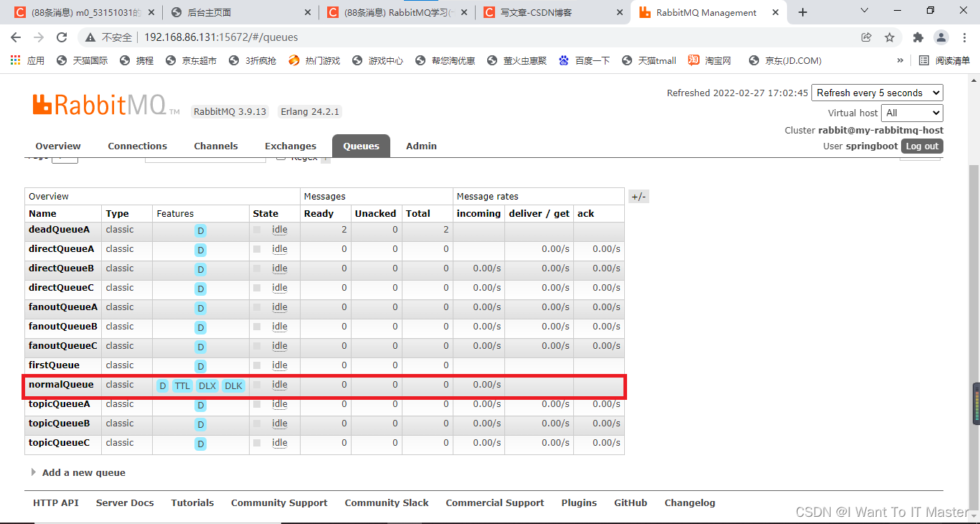
Task: Open the Community Support footer link
Action: click(x=279, y=502)
